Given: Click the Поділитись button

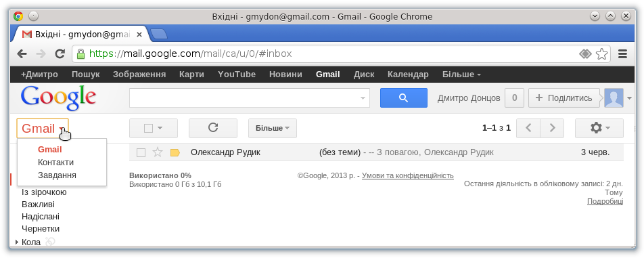Looking at the screenshot, I should tap(564, 98).
